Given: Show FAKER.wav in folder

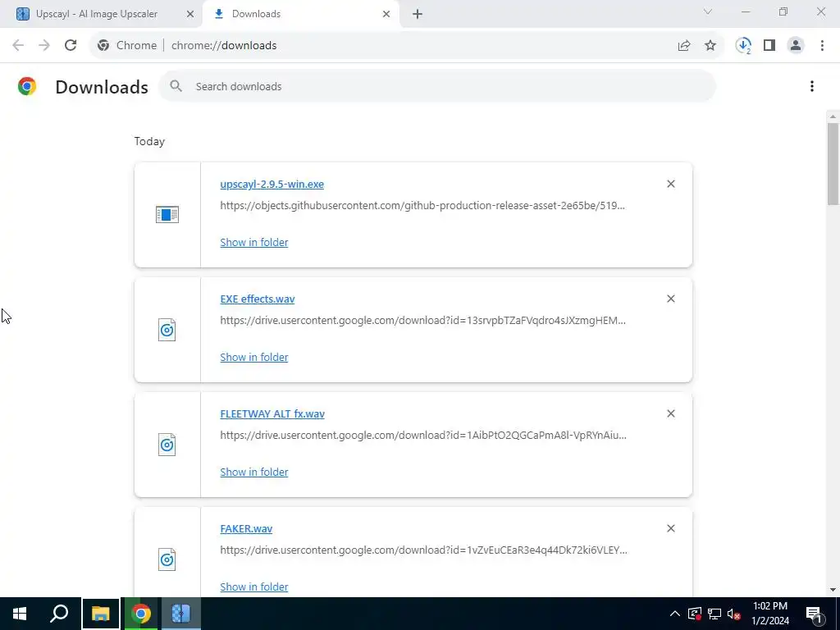Looking at the screenshot, I should [x=254, y=587].
